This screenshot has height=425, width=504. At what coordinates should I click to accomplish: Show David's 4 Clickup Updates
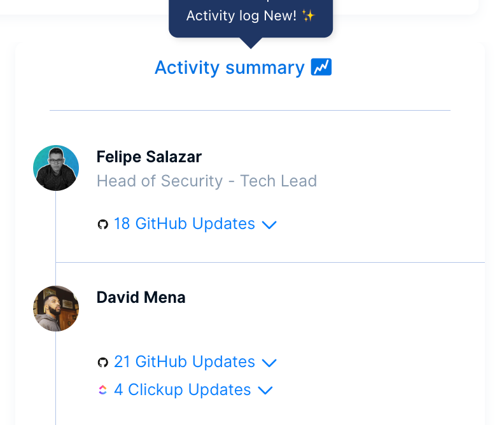pos(183,389)
